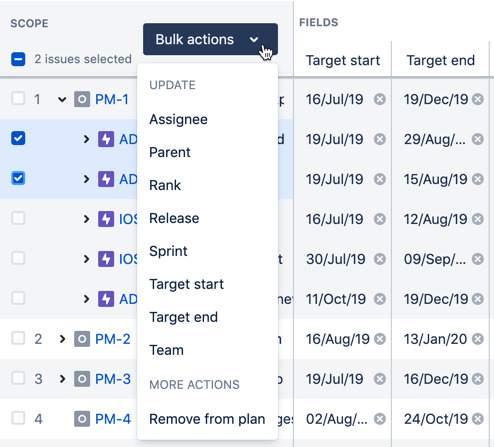Image resolution: width=494 pixels, height=447 pixels.
Task: Open the PM-3 issue link
Action: pyautogui.click(x=113, y=379)
